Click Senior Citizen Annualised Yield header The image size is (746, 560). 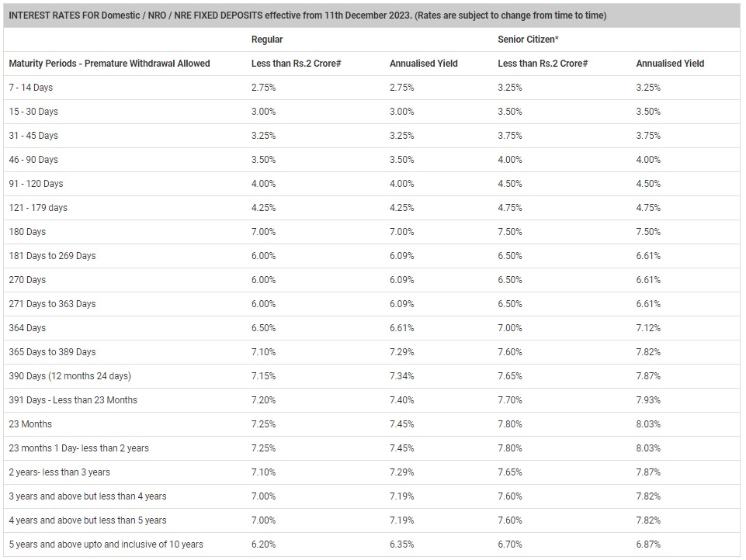[670, 64]
